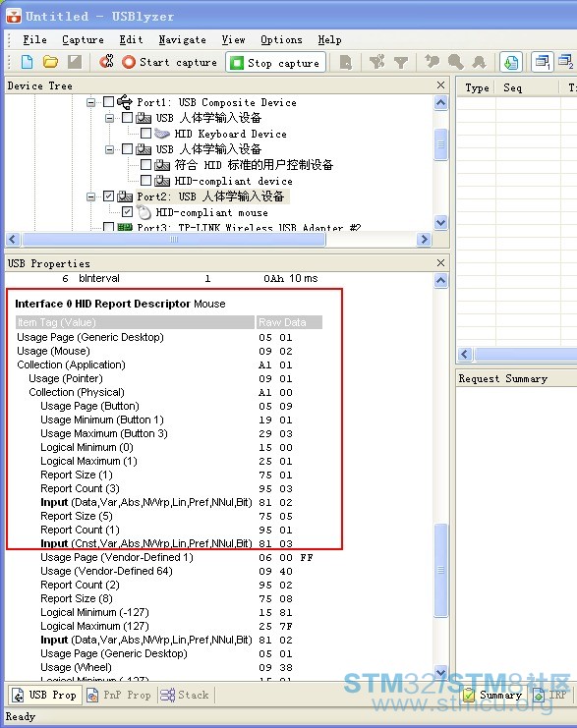Click USB Properties scrollbar down arrow
The image size is (577, 728).
pyautogui.click(x=441, y=672)
